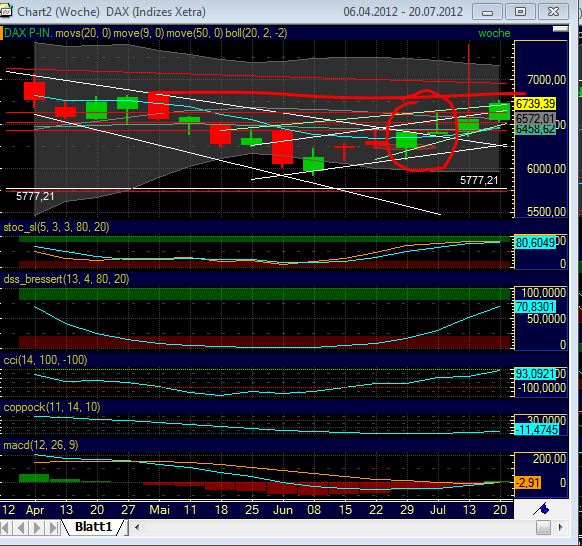
Task: Go to next sheet navigation arrow
Action: pyautogui.click(x=37, y=527)
